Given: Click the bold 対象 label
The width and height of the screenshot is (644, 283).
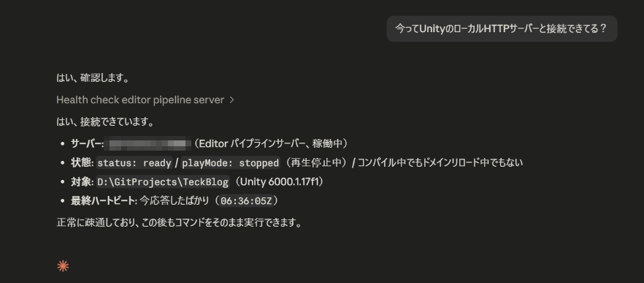Looking at the screenshot, I should coord(82,182).
